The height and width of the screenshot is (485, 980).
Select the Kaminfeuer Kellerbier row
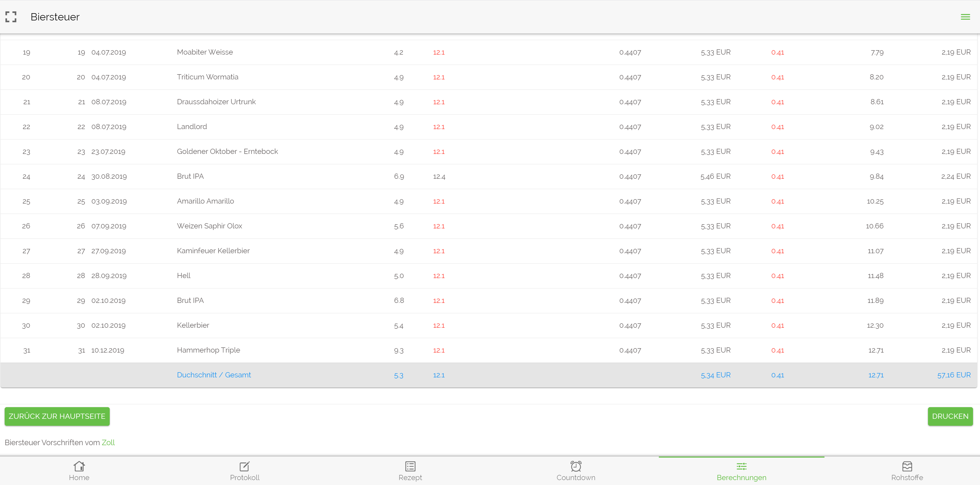pos(213,251)
